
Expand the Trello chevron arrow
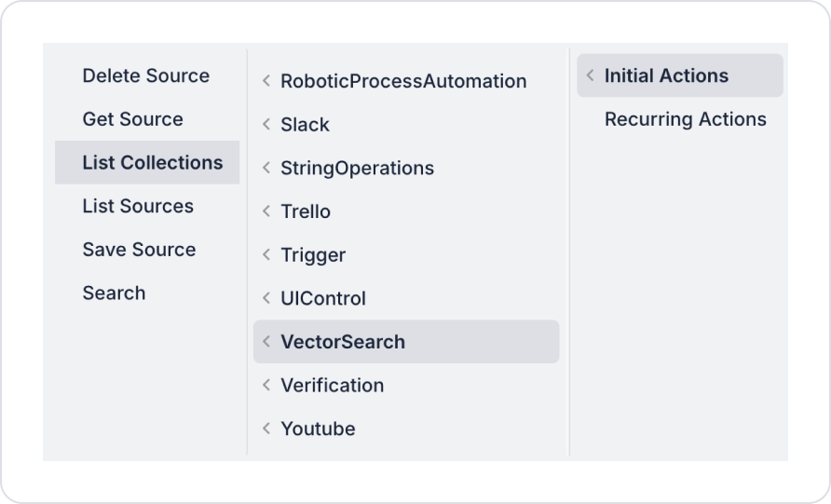pyautogui.click(x=266, y=211)
